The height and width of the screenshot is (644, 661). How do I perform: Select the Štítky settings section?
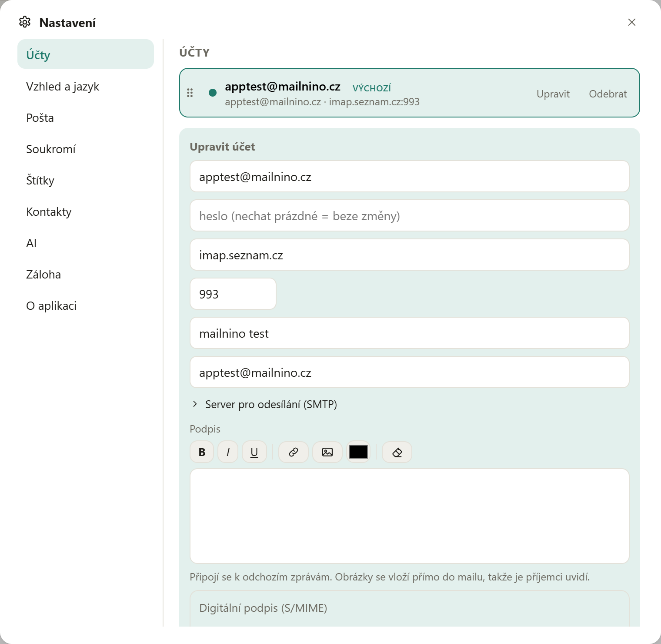pos(86,181)
